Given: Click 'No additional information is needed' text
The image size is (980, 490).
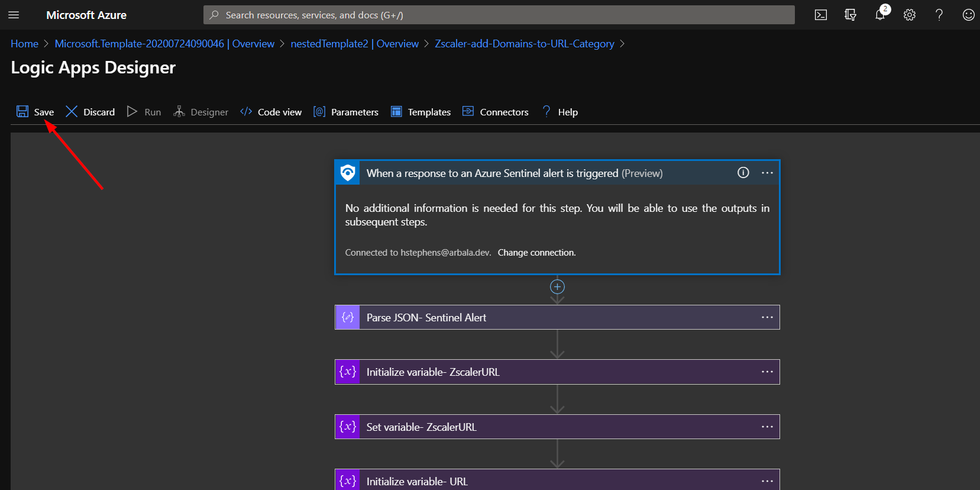Looking at the screenshot, I should 557,215.
